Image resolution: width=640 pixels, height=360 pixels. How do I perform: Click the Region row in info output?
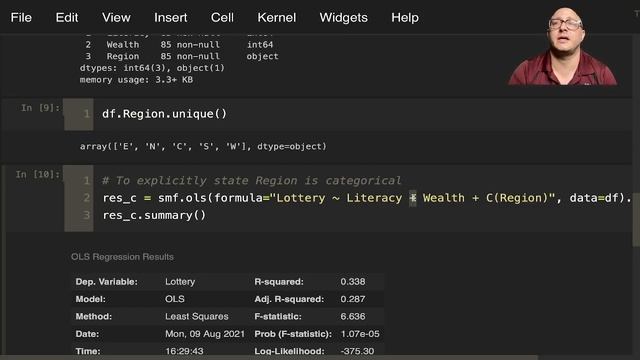tap(182, 56)
